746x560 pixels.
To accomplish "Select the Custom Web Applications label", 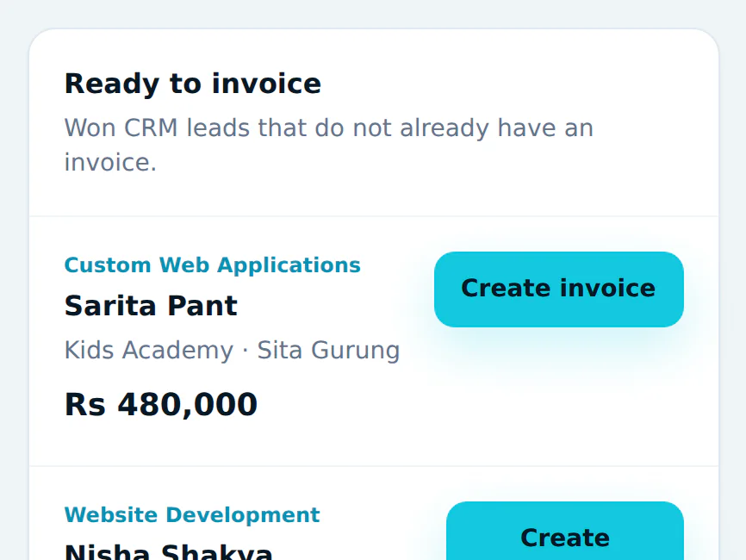I will click(212, 265).
